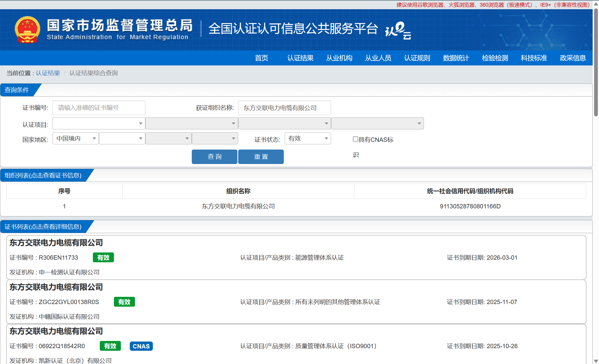Click the 组织名称 column header
This screenshot has width=599, height=364.
click(x=238, y=191)
